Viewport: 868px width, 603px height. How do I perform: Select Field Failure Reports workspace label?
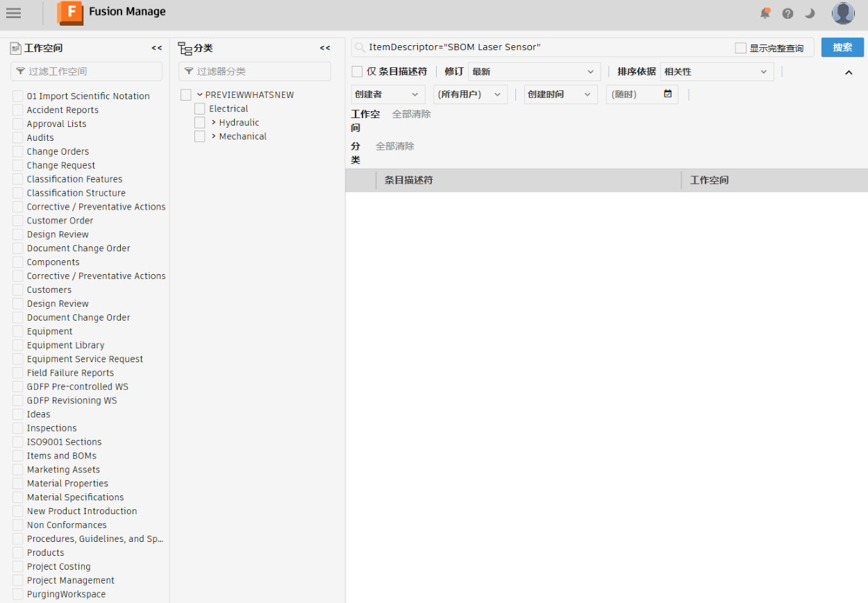tap(70, 373)
